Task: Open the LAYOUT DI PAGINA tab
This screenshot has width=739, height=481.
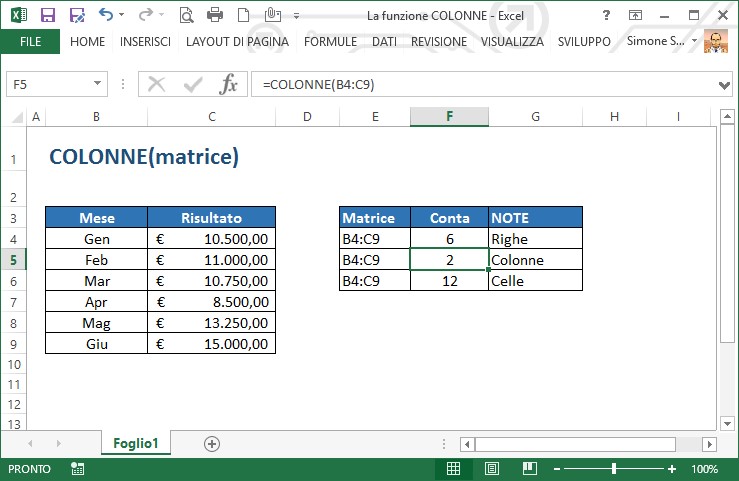Action: tap(237, 41)
